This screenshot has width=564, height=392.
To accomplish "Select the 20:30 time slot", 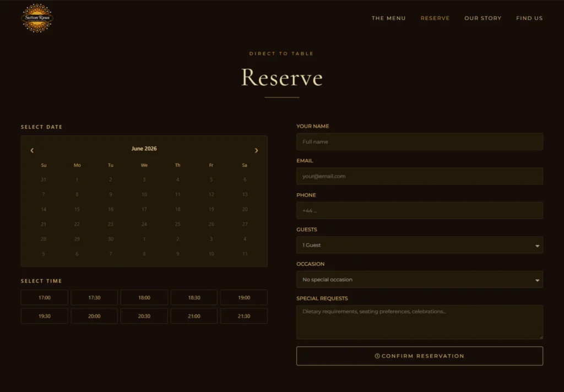I will pyautogui.click(x=144, y=316).
